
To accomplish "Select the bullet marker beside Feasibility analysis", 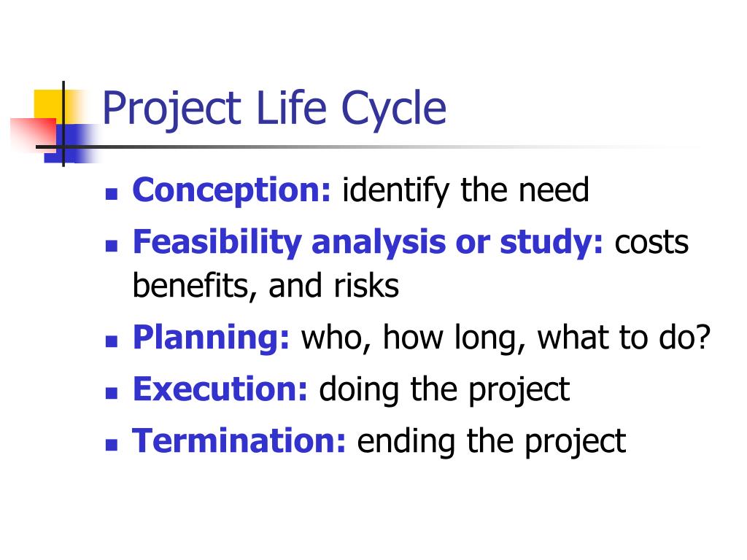I will 112,245.
